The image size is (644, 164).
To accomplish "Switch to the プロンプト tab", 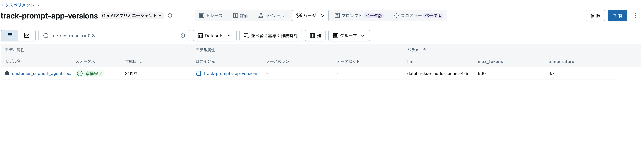I will (x=350, y=15).
